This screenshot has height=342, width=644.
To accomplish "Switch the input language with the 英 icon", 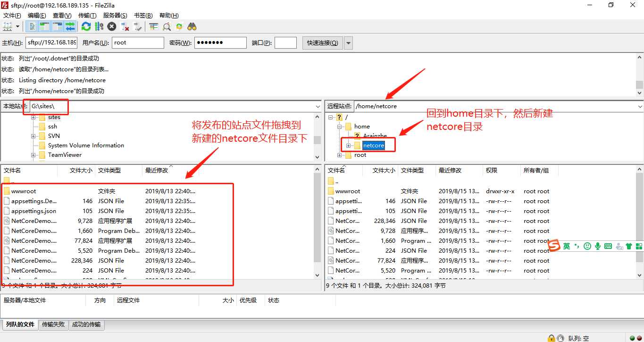I will pos(567,246).
